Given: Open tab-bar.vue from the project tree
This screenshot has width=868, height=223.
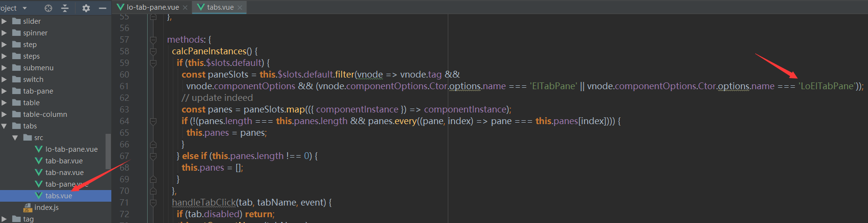Looking at the screenshot, I should tap(63, 161).
